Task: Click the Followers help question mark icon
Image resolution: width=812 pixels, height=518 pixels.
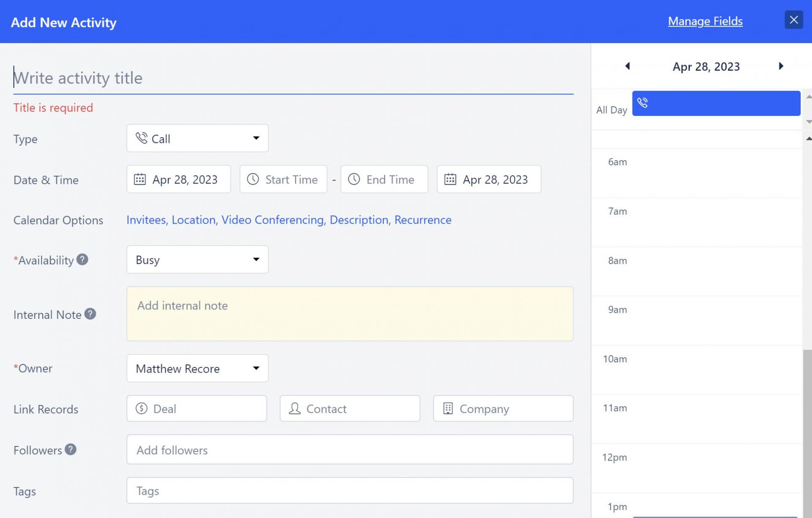Action: click(x=71, y=449)
